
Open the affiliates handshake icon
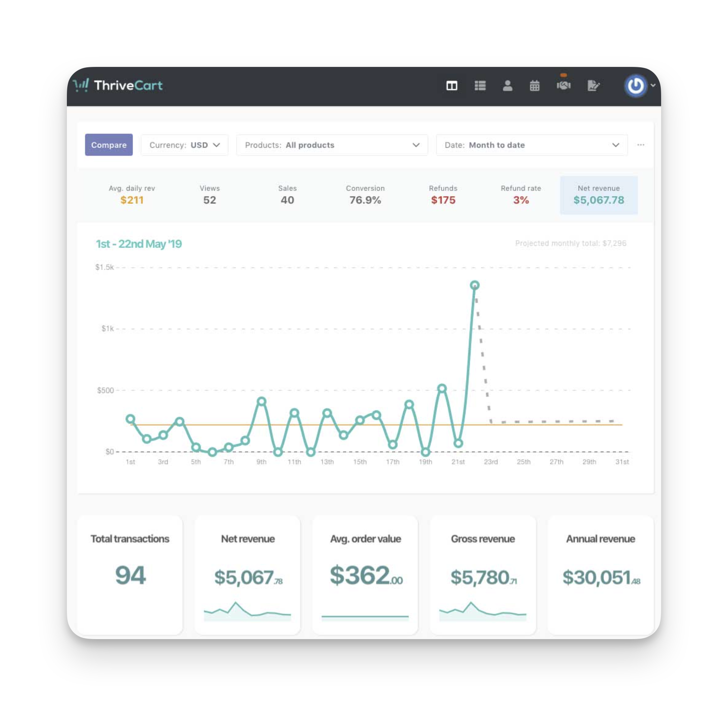point(563,85)
